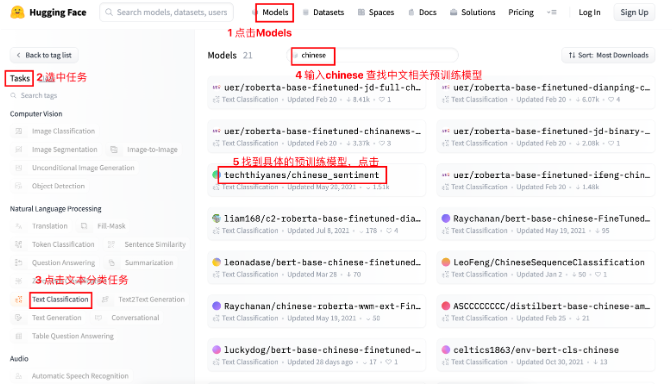
Task: Open techthiyanes/chinese_sentiment model
Action: click(x=317, y=180)
